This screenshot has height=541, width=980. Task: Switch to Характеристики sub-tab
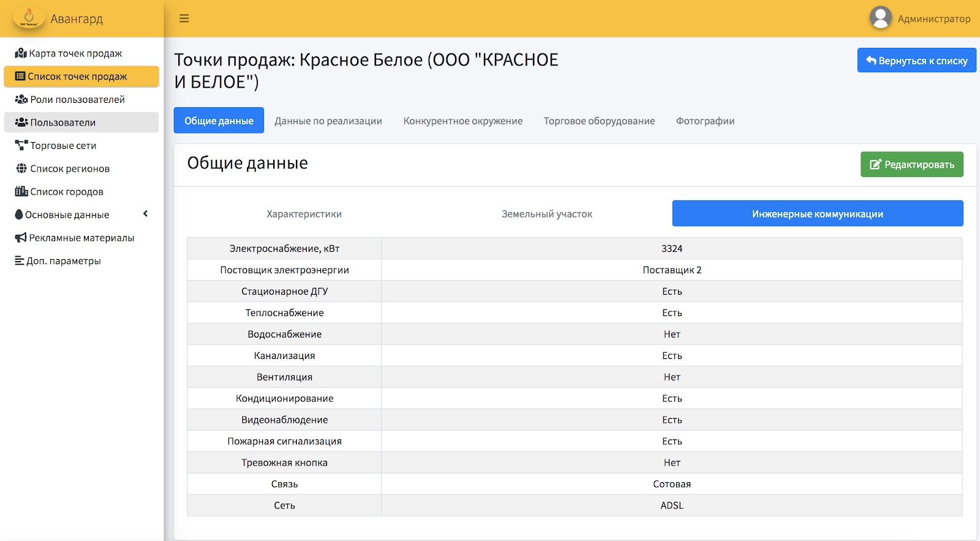(304, 214)
